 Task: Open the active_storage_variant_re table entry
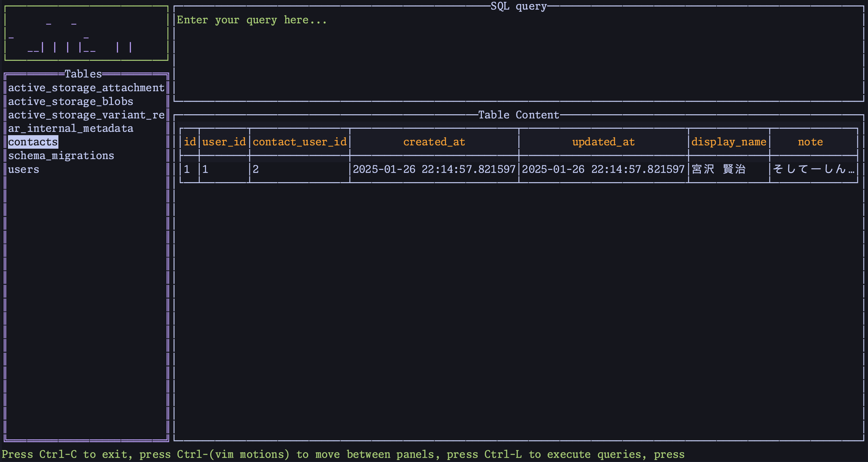pos(86,115)
